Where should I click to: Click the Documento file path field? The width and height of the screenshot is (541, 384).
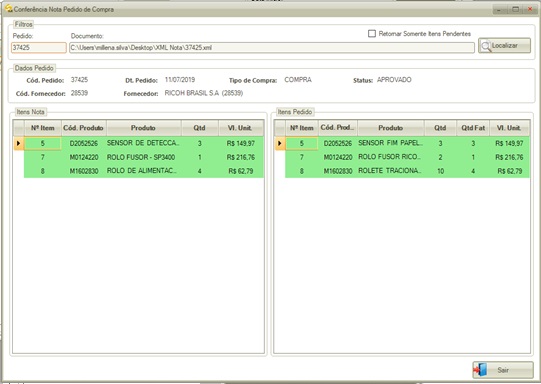click(272, 48)
